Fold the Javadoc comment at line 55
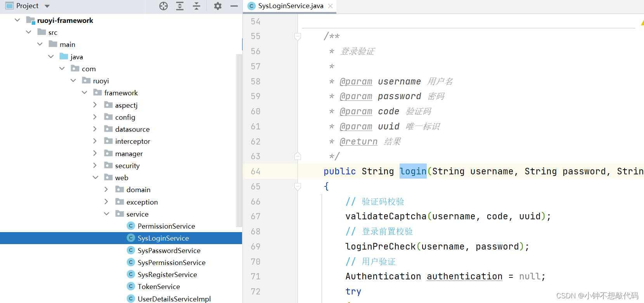This screenshot has width=644, height=303. tap(298, 36)
